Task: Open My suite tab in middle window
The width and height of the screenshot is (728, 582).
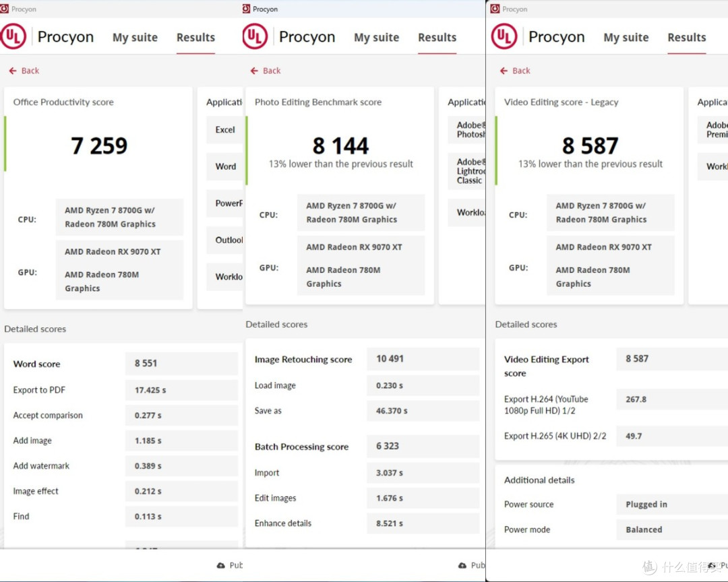Action: point(377,37)
